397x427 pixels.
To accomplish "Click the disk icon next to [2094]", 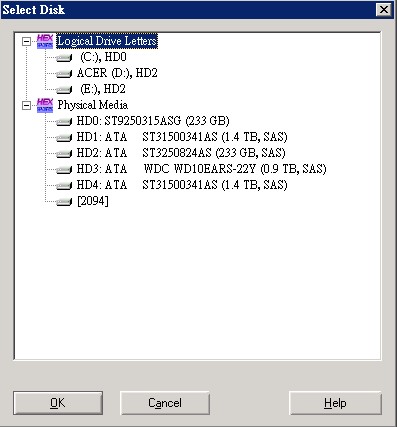I will click(64, 202).
